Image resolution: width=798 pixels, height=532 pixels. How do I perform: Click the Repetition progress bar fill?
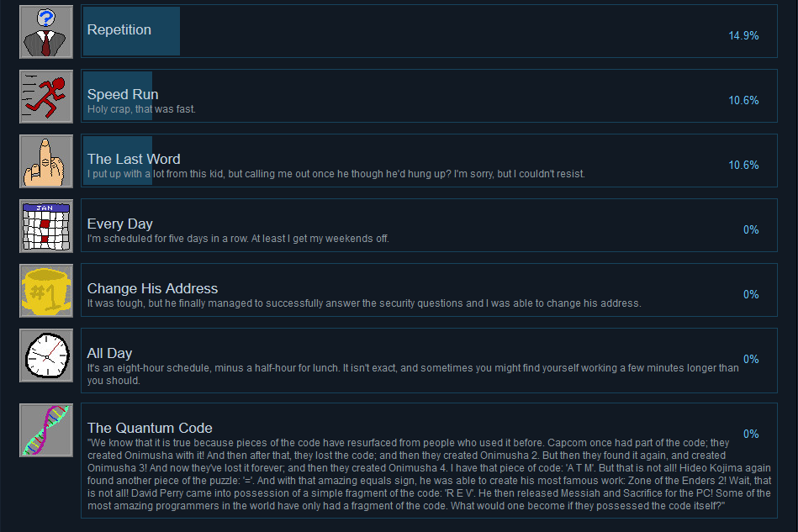131,31
